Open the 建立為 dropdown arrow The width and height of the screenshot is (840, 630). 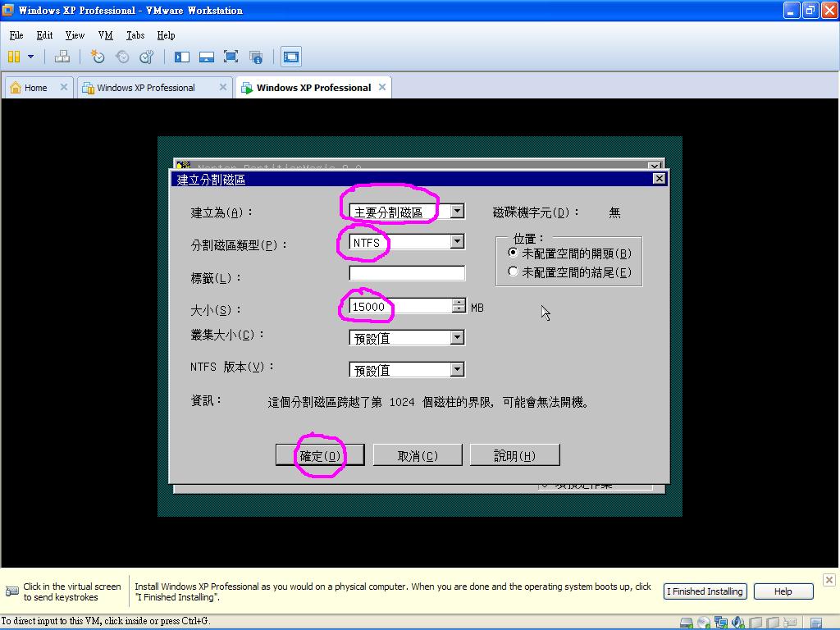coord(457,211)
